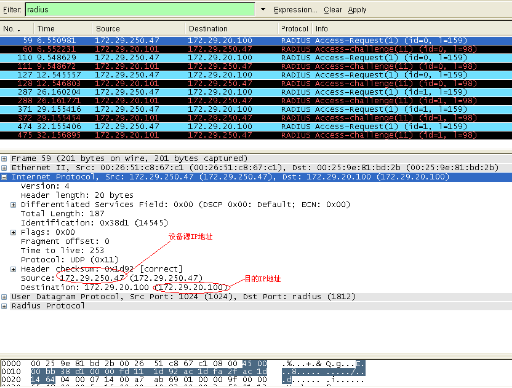The width and height of the screenshot is (512, 388).
Task: Clear the display filter
Action: 332,10
